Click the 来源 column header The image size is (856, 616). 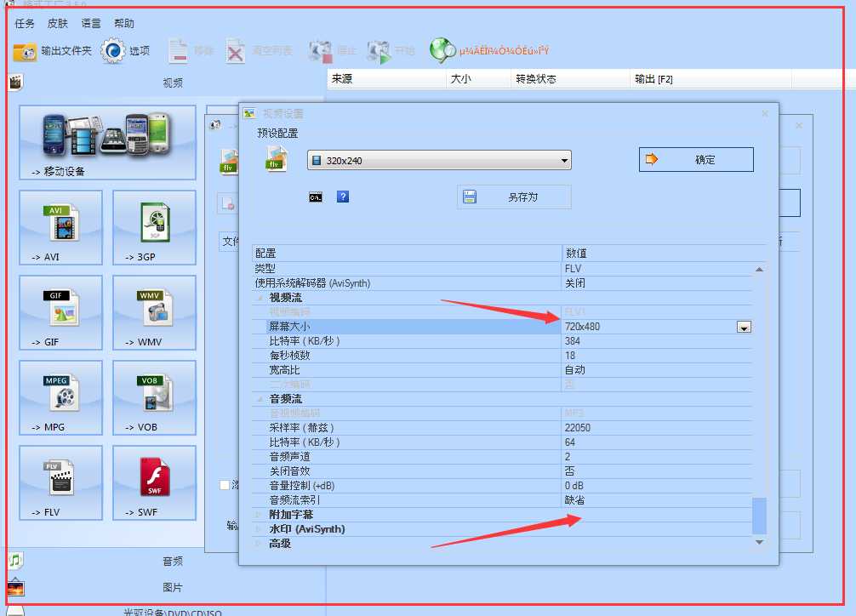click(386, 79)
